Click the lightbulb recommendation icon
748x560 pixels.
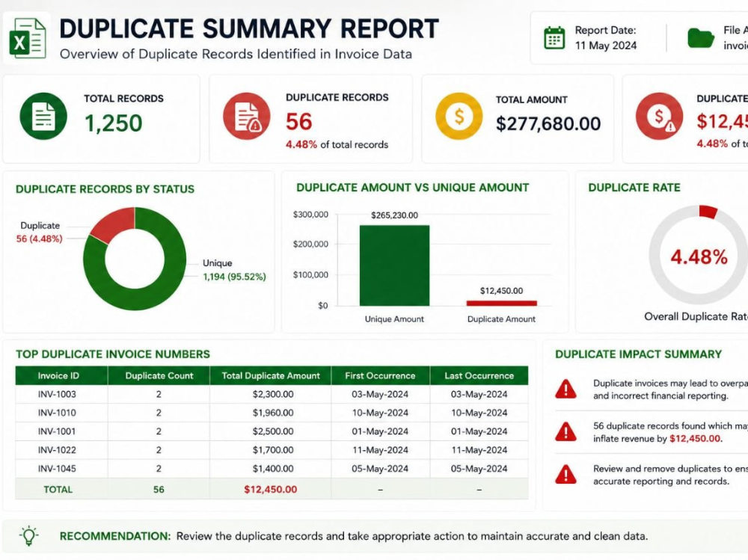coord(29,535)
